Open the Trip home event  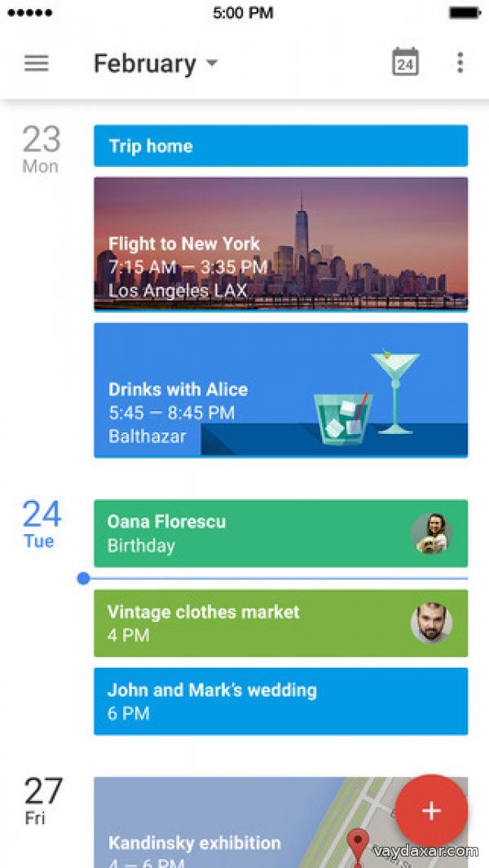point(280,146)
